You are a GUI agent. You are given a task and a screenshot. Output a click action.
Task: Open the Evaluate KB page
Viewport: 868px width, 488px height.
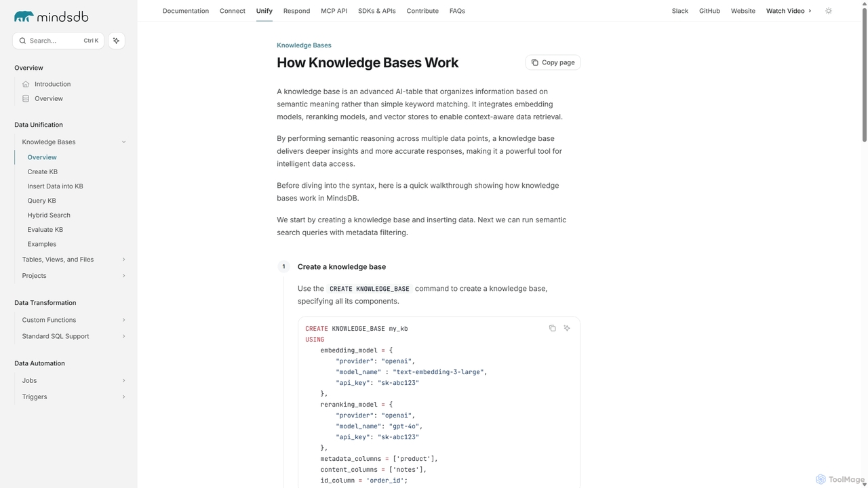pyautogui.click(x=45, y=230)
